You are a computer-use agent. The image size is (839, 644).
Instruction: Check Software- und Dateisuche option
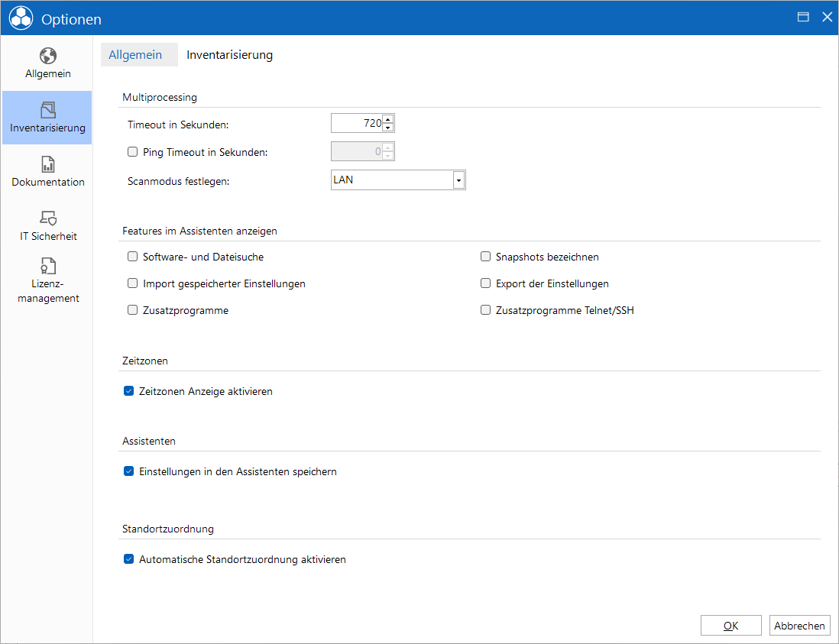(133, 257)
